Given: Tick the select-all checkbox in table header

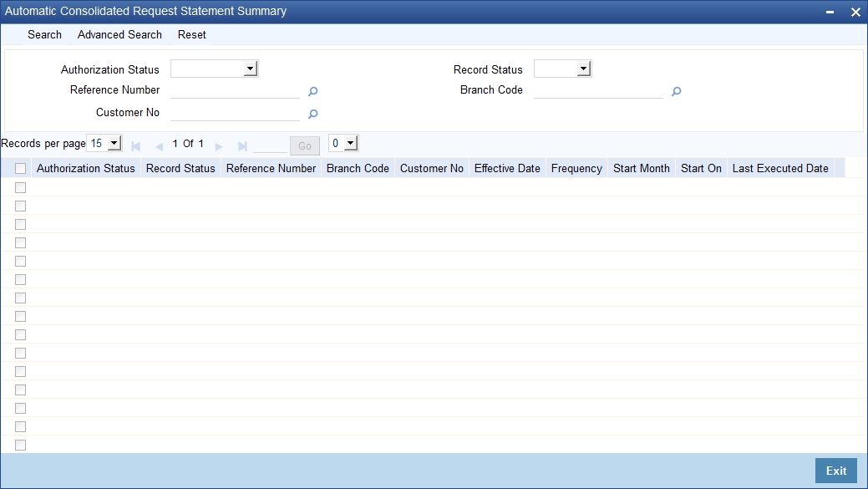Looking at the screenshot, I should (x=21, y=168).
